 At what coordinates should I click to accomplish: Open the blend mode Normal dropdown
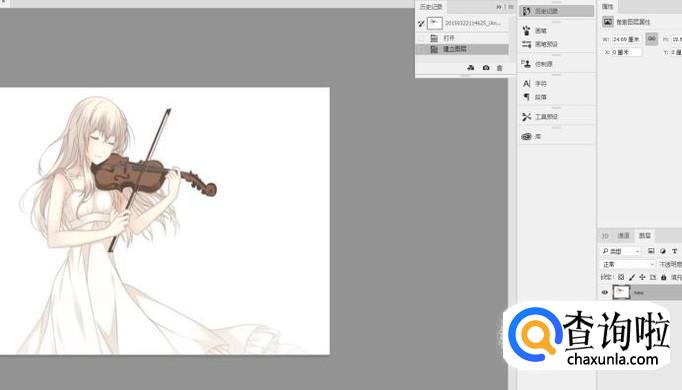628,264
